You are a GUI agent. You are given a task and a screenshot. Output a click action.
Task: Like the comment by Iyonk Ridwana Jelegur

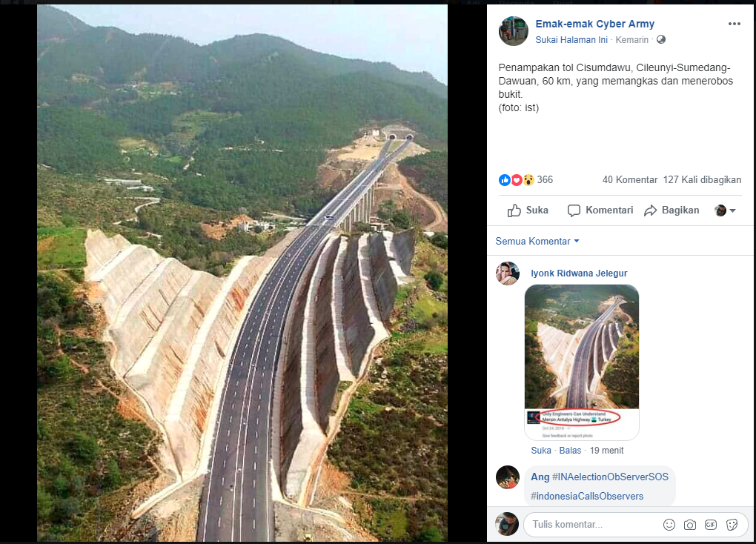pyautogui.click(x=541, y=450)
